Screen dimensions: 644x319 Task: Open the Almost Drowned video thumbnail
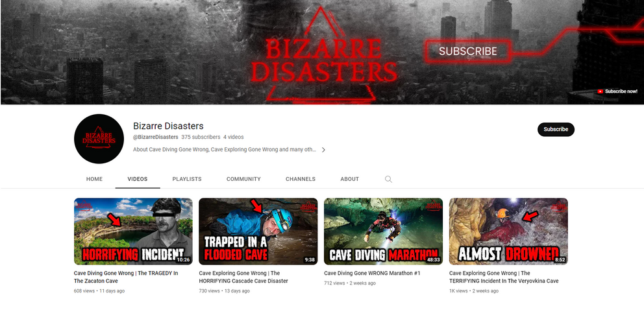[x=508, y=231]
